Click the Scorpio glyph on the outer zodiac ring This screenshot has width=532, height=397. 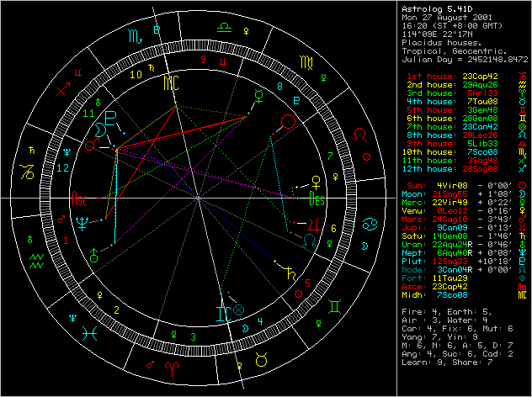pos(135,37)
